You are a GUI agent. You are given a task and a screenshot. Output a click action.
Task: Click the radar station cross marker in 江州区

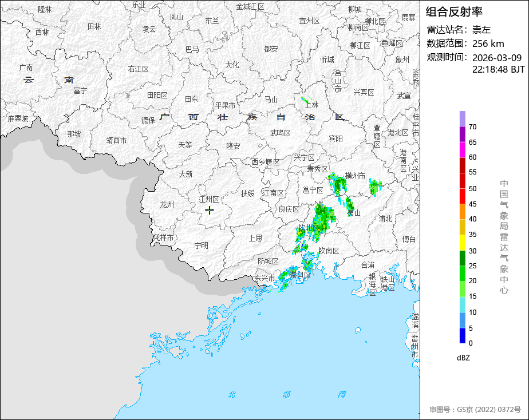[x=209, y=211]
